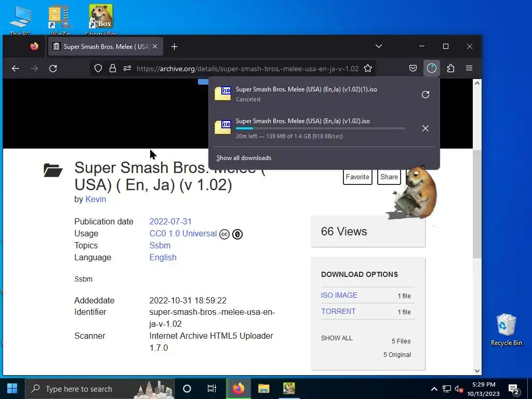Open the Extensions puzzle icon

(450, 69)
